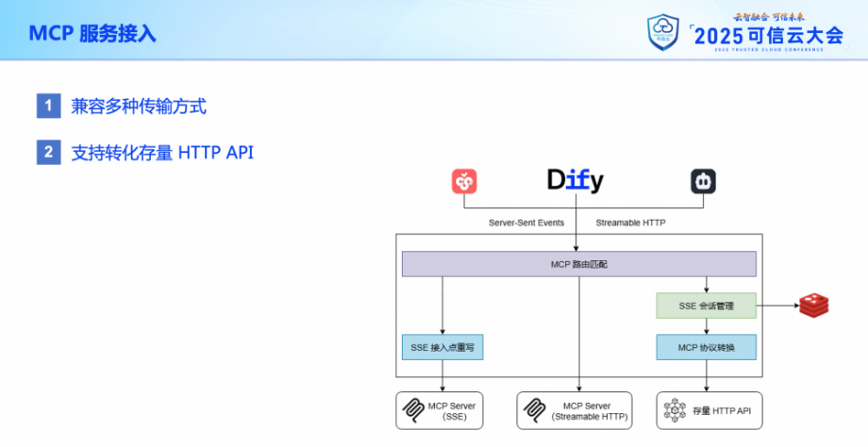
Task: Click the Dify logo
Action: click(x=576, y=180)
